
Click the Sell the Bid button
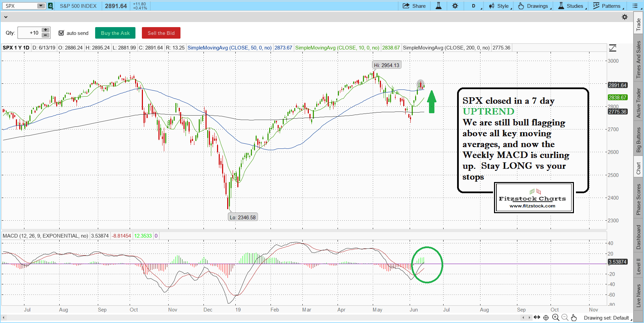click(x=161, y=33)
